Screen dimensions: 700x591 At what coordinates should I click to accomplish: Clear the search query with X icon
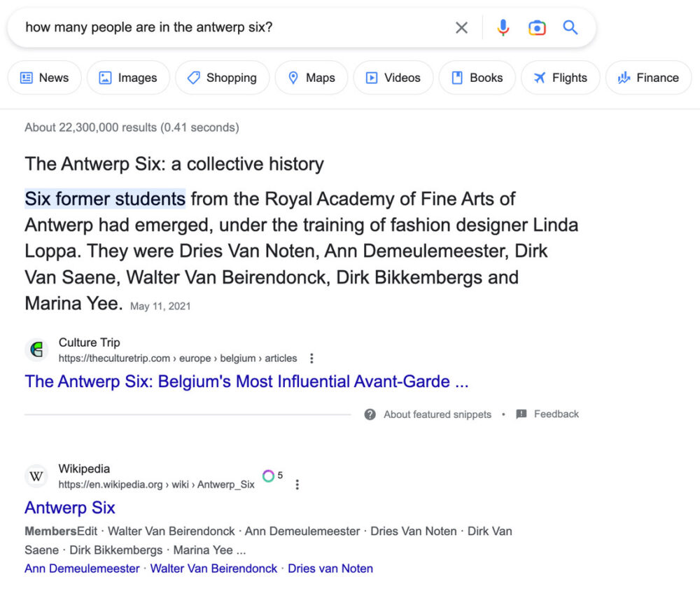[x=461, y=28]
